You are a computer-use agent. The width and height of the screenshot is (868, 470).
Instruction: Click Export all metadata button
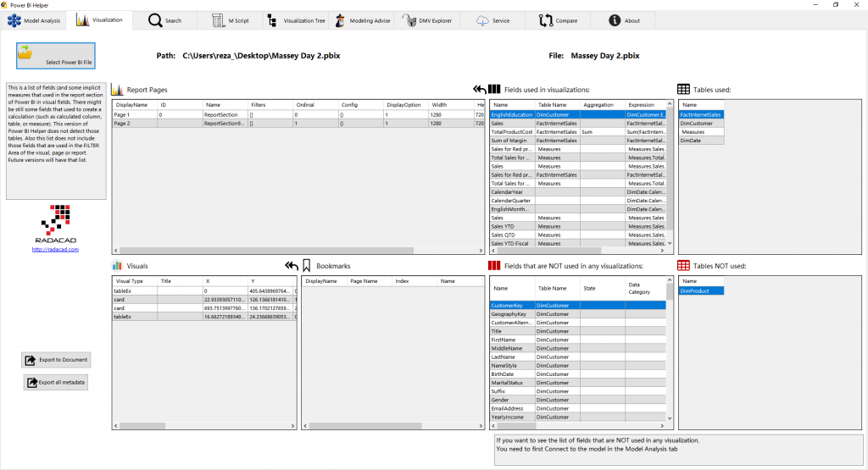click(56, 382)
